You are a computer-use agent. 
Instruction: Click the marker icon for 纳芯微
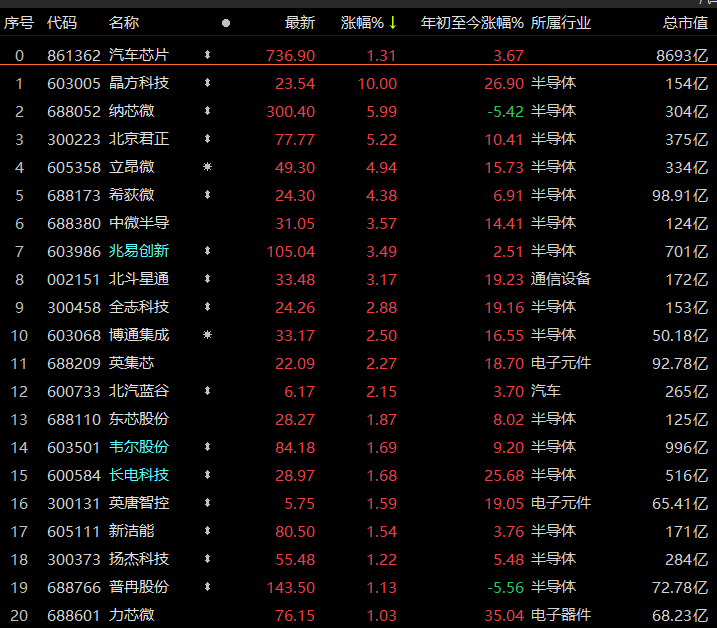[207, 111]
